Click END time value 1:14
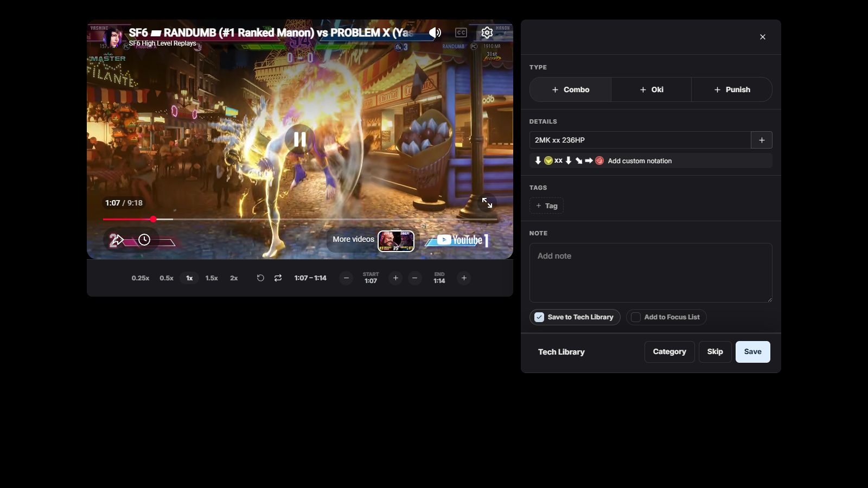This screenshot has height=488, width=868. click(439, 281)
